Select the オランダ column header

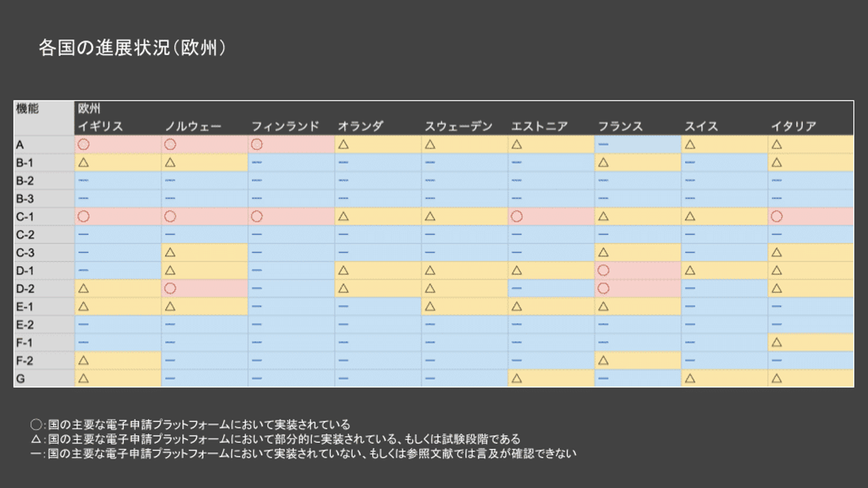point(360,127)
